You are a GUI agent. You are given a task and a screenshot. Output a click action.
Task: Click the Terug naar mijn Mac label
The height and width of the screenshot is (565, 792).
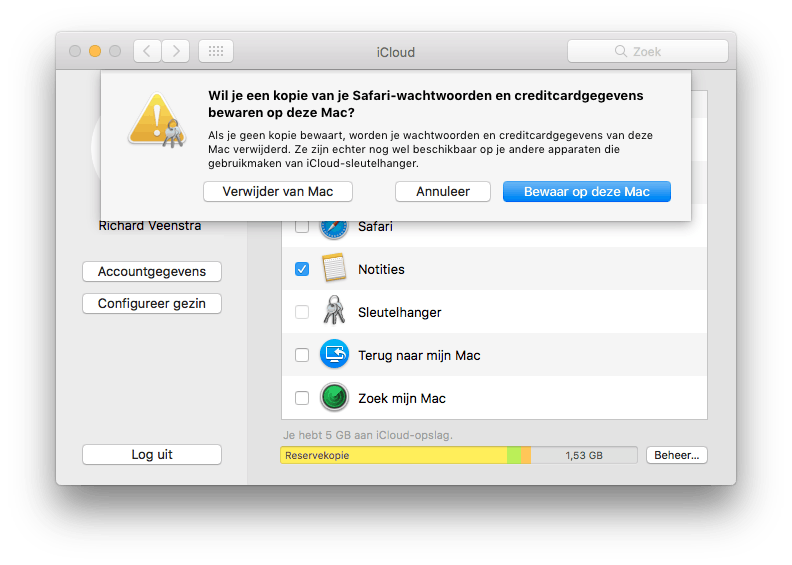coord(419,355)
